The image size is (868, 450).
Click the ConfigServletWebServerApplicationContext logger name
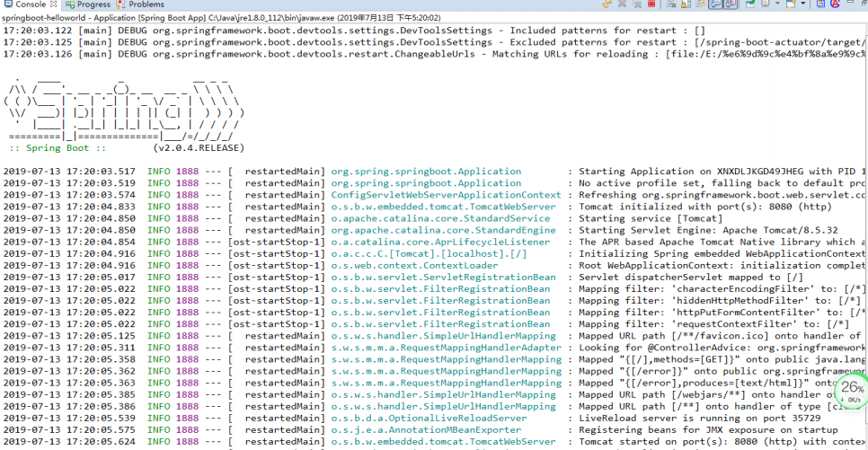click(446, 195)
